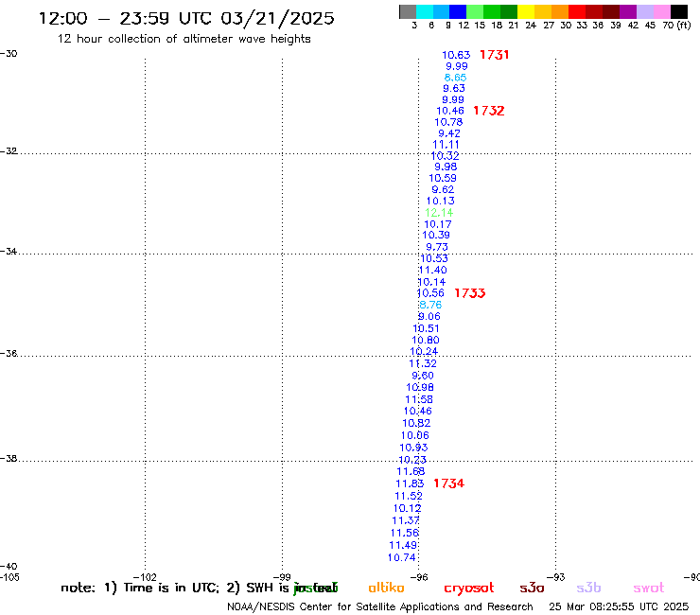The image size is (700, 615).
Task: Click the gray color swatch in legend
Action: pos(408,11)
